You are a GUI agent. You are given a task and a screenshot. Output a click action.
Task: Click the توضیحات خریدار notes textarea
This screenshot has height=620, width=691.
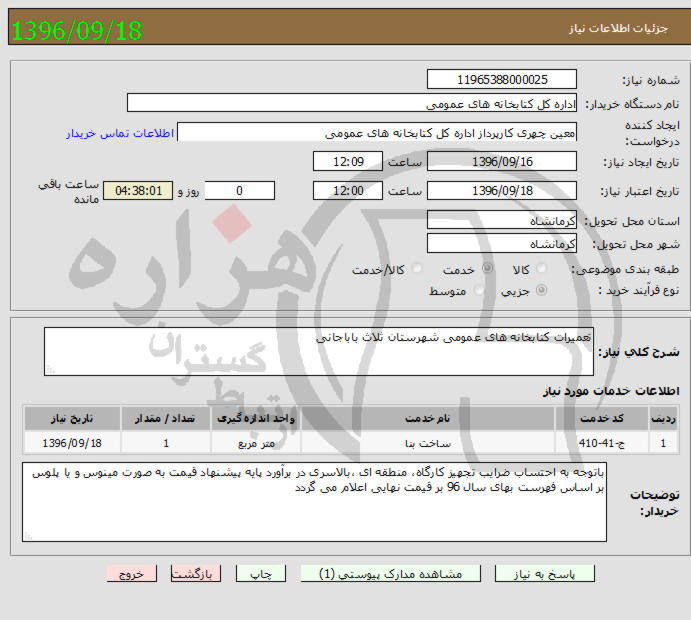(314, 502)
